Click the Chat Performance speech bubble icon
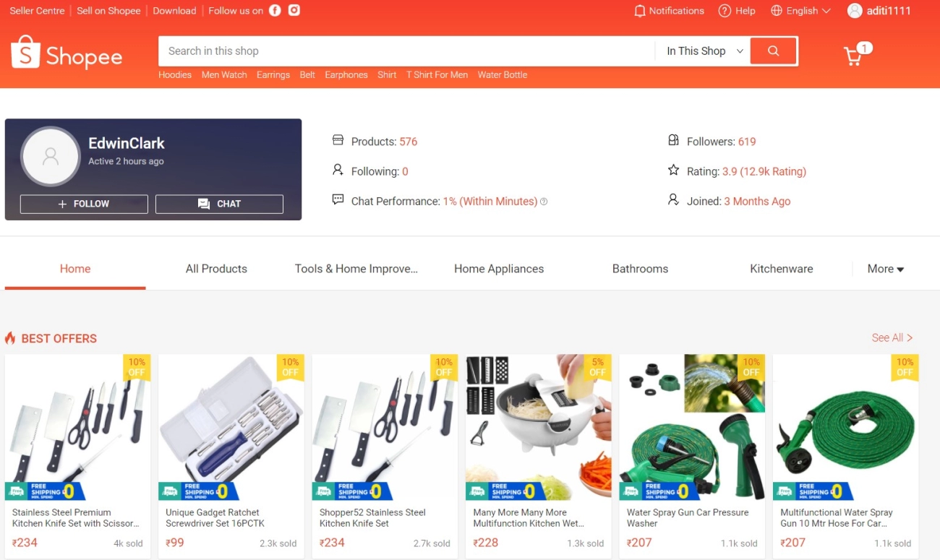The image size is (940, 560). pos(338,199)
